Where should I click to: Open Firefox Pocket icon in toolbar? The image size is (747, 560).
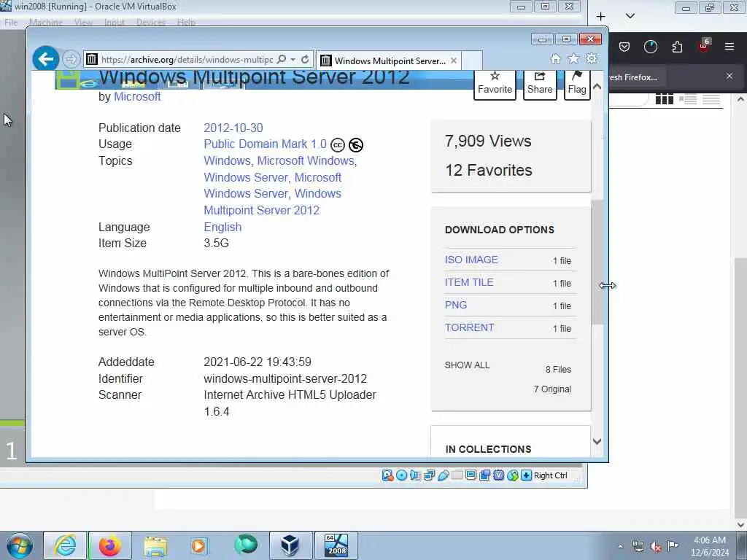[624, 47]
